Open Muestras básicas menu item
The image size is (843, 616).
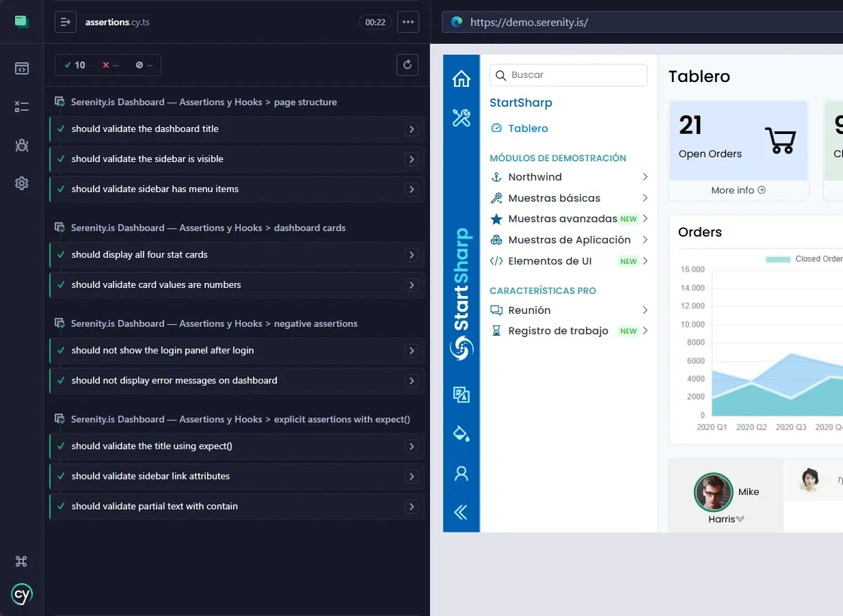(569, 198)
